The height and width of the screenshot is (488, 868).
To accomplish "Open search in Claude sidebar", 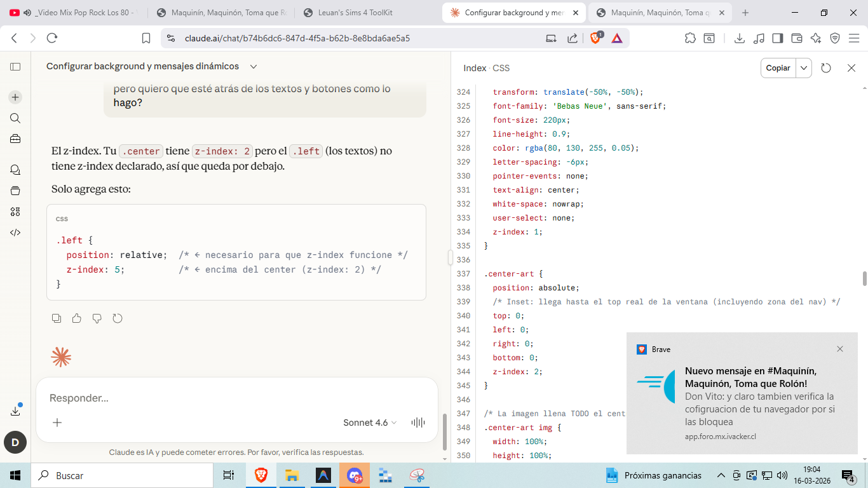I will [15, 118].
